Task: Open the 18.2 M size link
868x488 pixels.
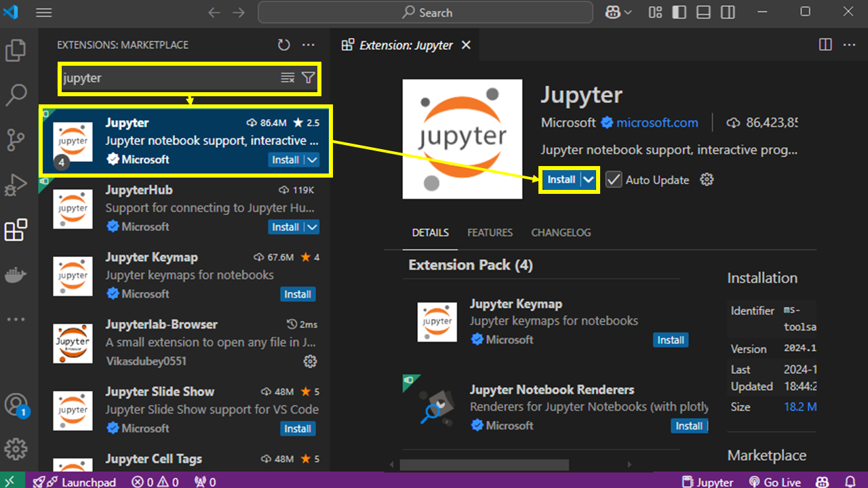Action: point(800,407)
